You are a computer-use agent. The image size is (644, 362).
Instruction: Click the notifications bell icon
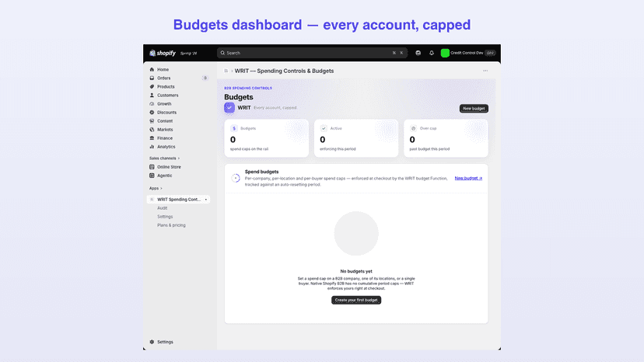[x=432, y=53]
